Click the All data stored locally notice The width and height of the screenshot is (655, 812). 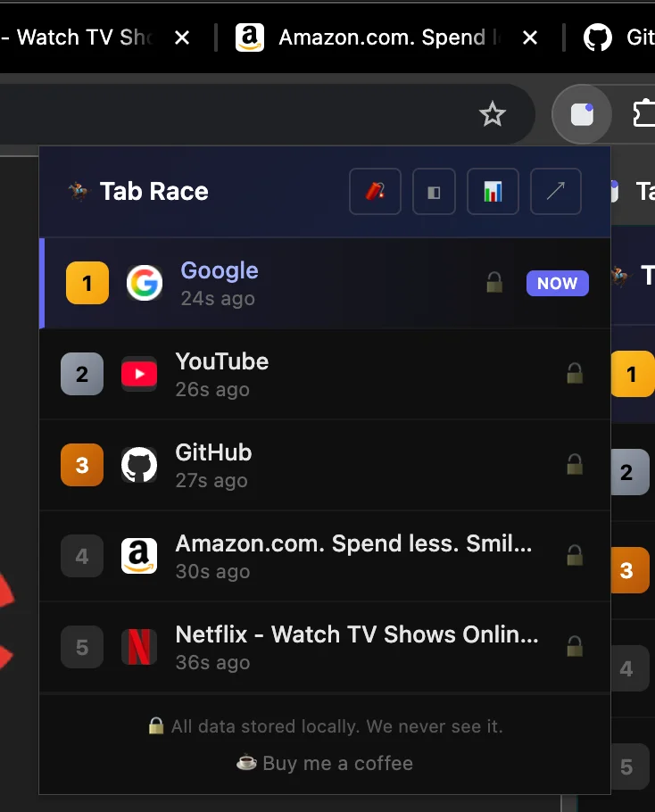[325, 726]
